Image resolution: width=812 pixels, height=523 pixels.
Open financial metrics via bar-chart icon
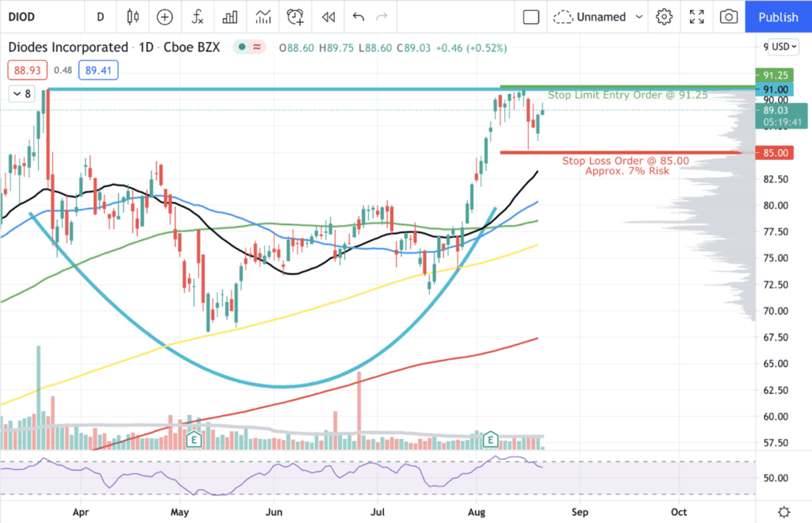tap(229, 17)
